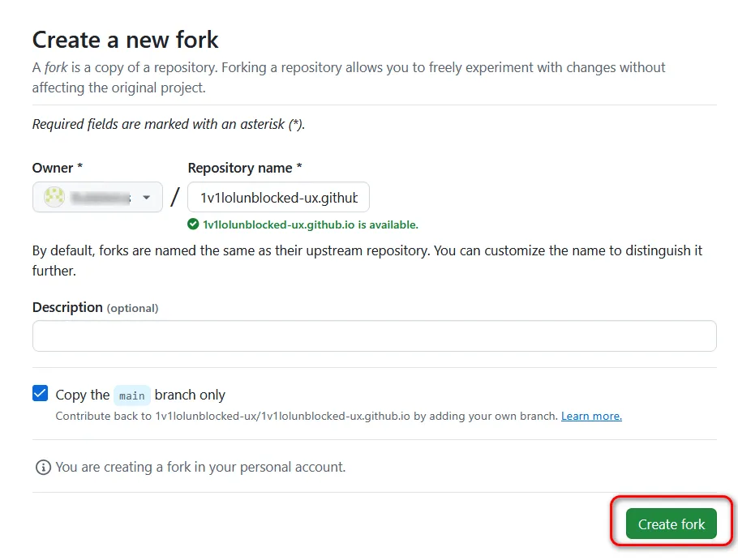
Task: Click the "main" branch badge
Action: tap(131, 395)
